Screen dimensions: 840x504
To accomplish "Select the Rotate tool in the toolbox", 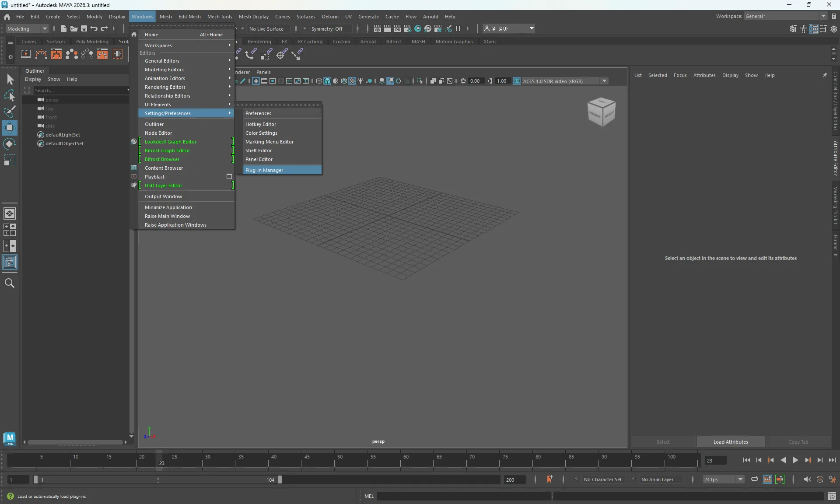I will click(x=10, y=144).
